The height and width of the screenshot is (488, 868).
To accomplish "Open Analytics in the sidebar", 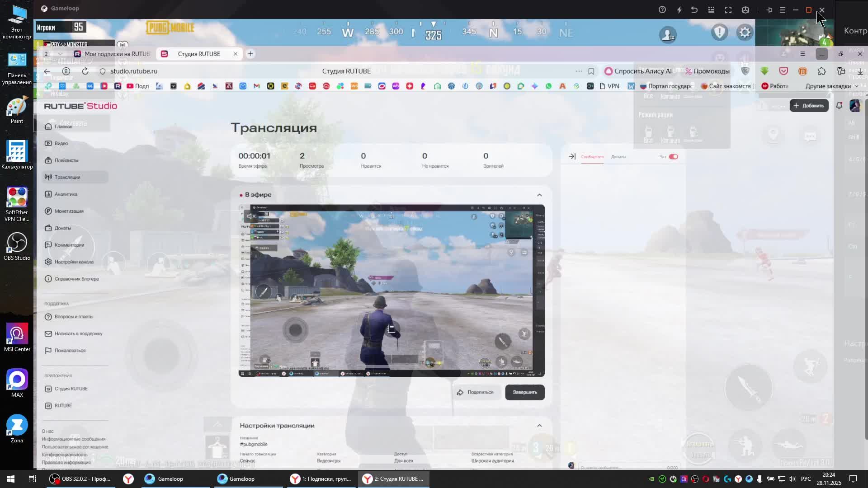I will tap(66, 194).
